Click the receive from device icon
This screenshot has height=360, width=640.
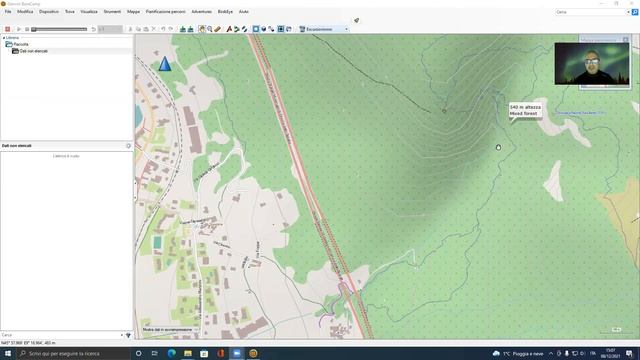[191, 29]
